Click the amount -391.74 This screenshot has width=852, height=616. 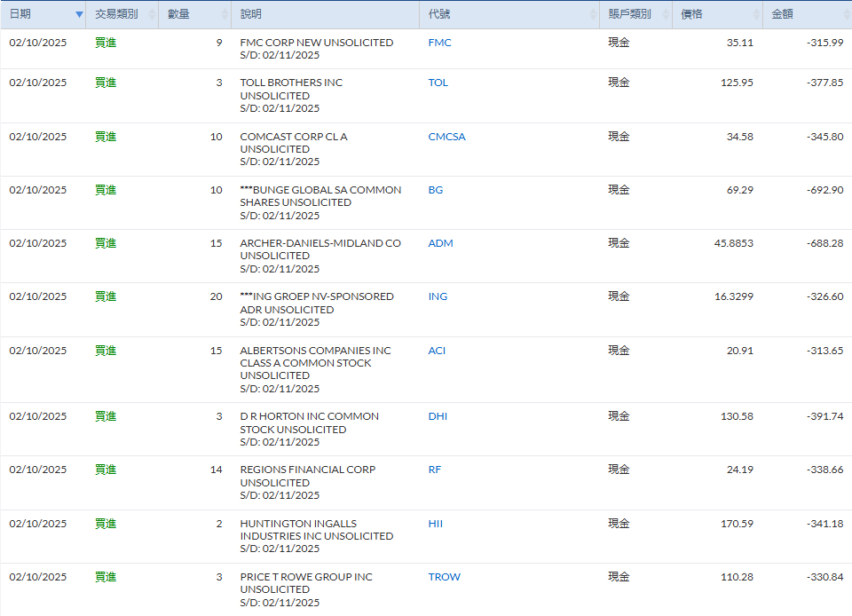point(824,416)
